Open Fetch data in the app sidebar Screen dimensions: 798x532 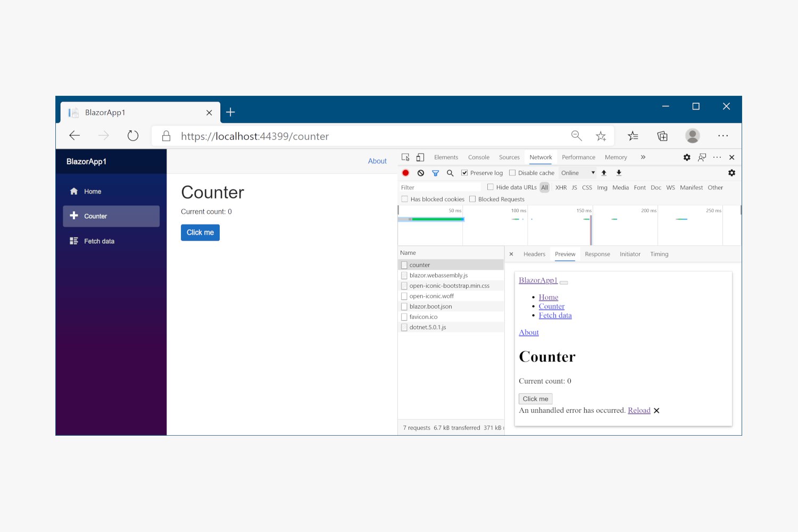pyautogui.click(x=111, y=241)
